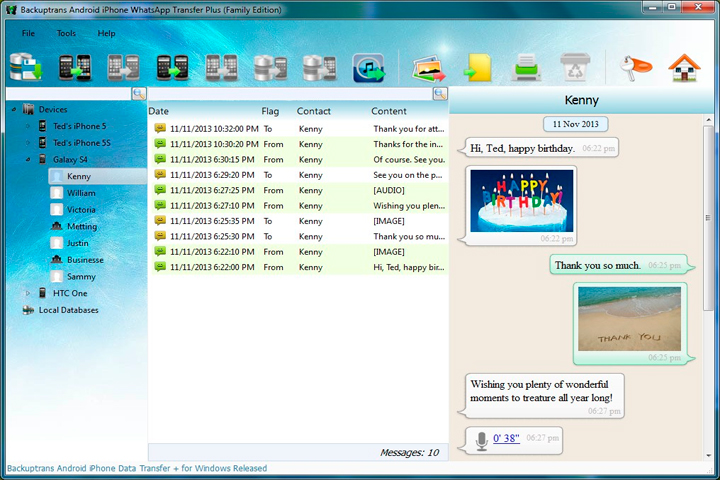Viewport: 720px width, 480px height.
Task: Click the first database-to-phone restore icon
Action: (x=271, y=68)
